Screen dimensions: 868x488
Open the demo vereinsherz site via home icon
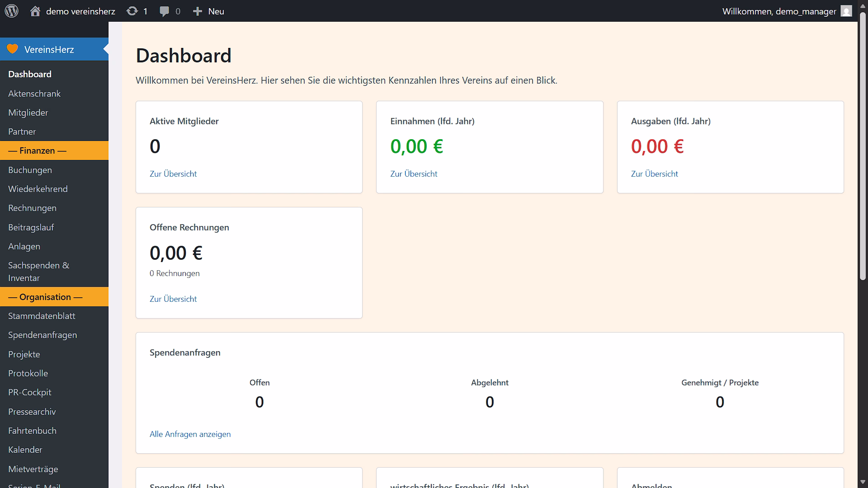tap(35, 11)
